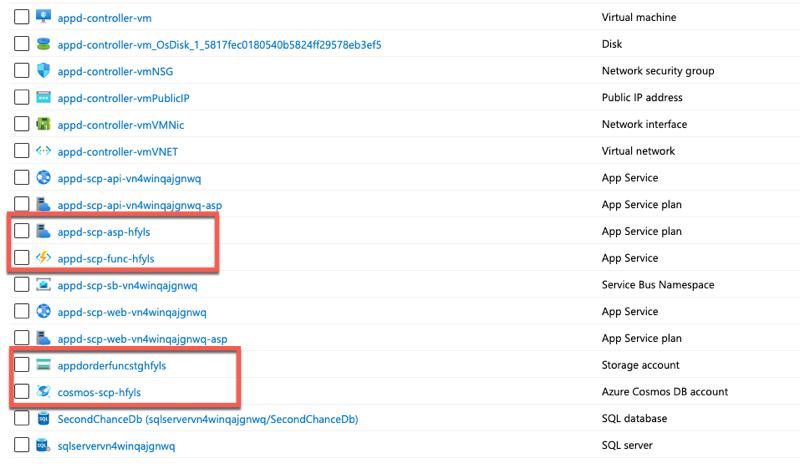Click the App Service icon for appd-scp-web-vn4winqajgnwq
Viewport: 800px width, 469px height.
point(43,311)
